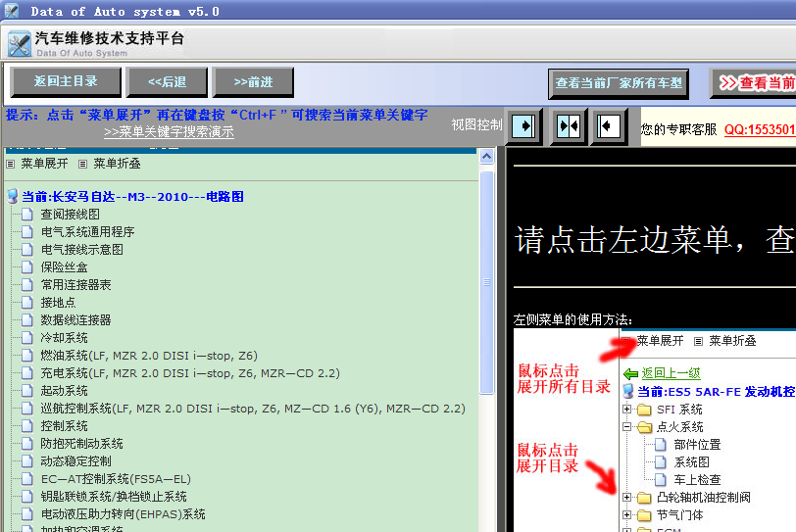The image size is (796, 532).
Task: Click the view control split-center icon
Action: (x=568, y=126)
